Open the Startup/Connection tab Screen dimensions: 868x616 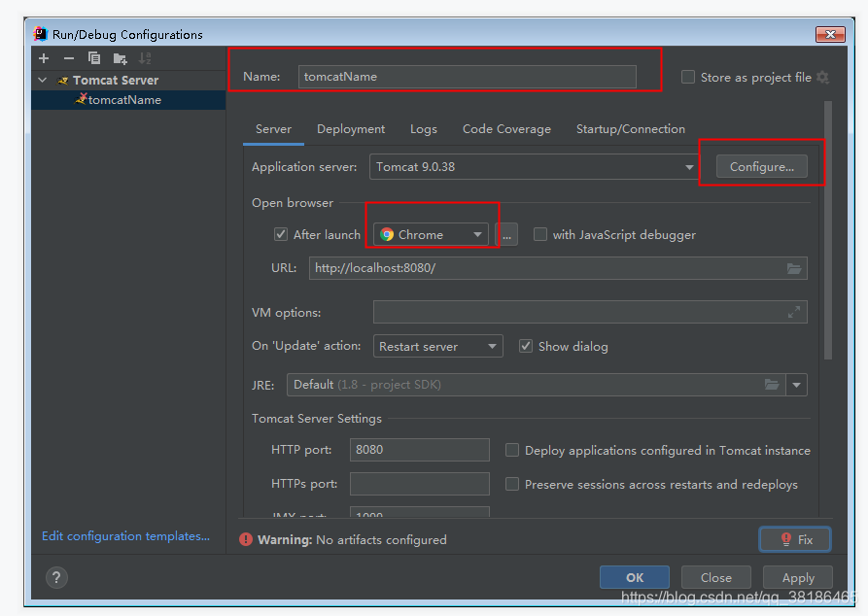pos(631,129)
